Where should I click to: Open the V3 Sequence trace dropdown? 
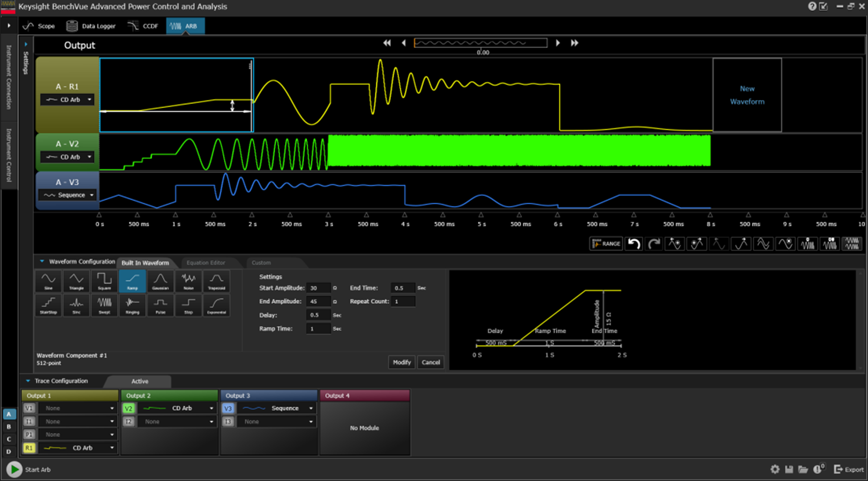coord(276,408)
